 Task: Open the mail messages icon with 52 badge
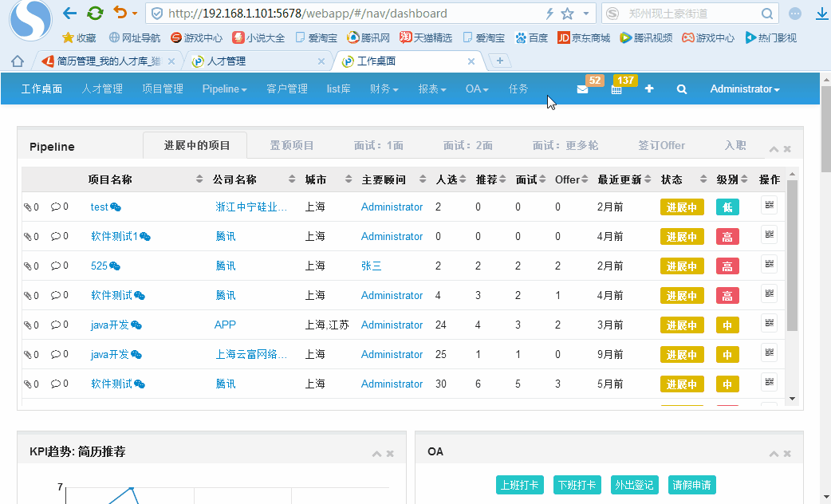pyautogui.click(x=582, y=89)
